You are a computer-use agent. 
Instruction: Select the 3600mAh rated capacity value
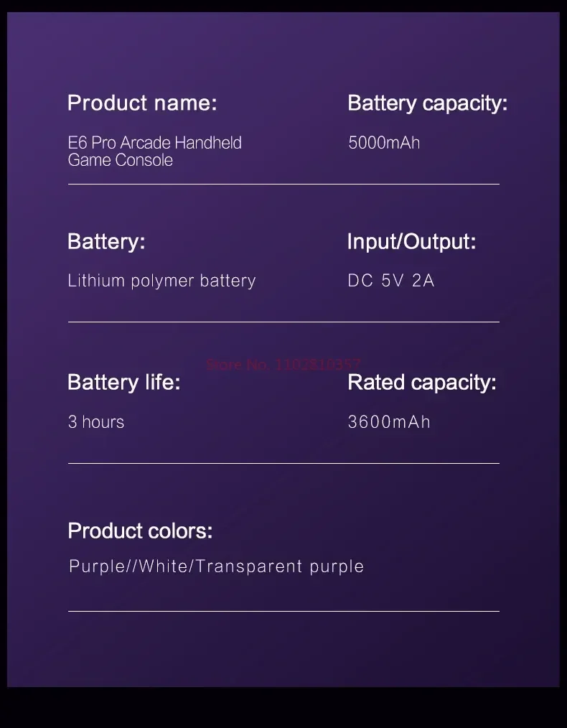point(389,422)
